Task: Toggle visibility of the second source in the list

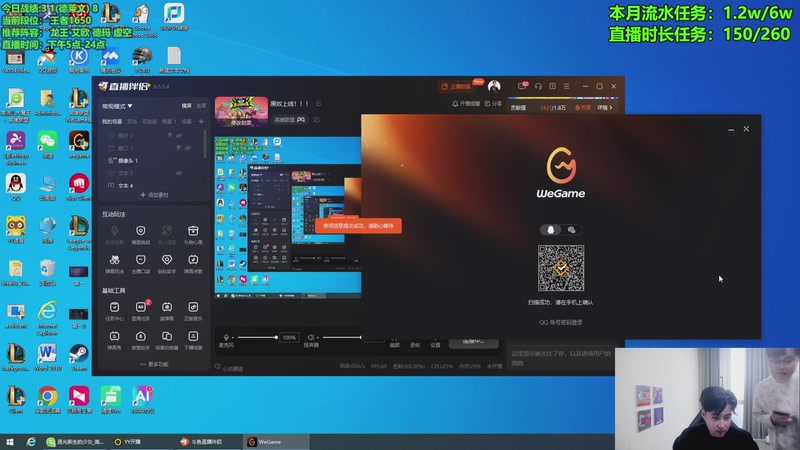Action: (x=188, y=148)
